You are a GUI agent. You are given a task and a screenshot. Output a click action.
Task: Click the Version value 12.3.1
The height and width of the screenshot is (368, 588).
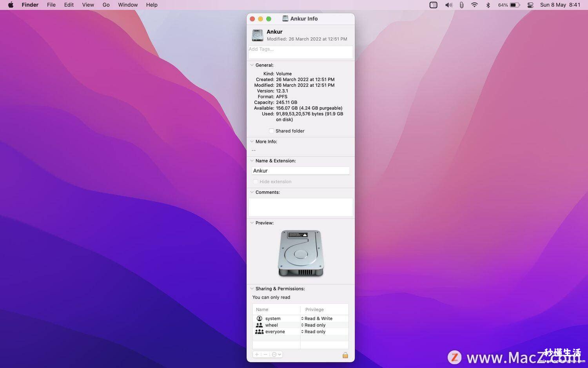tap(282, 91)
